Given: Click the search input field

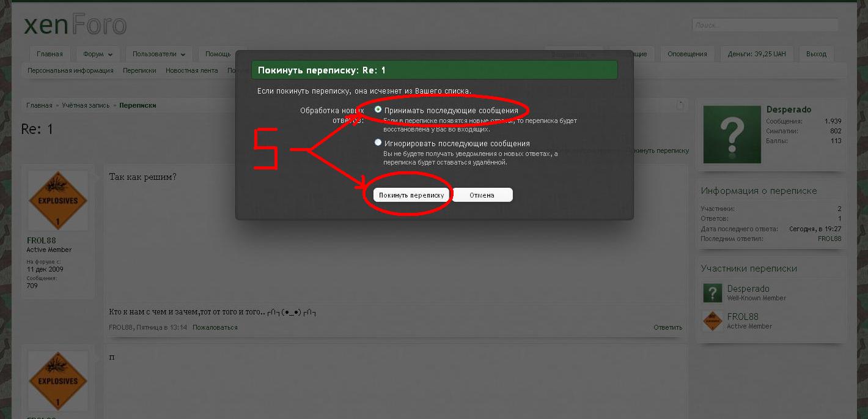Looking at the screenshot, I should tap(765, 25).
